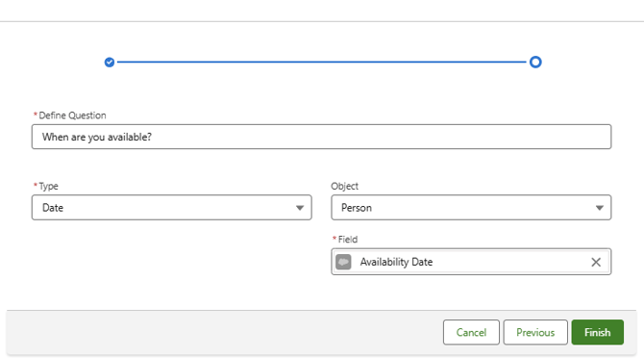
Task: Click the Type field label
Action: click(48, 186)
